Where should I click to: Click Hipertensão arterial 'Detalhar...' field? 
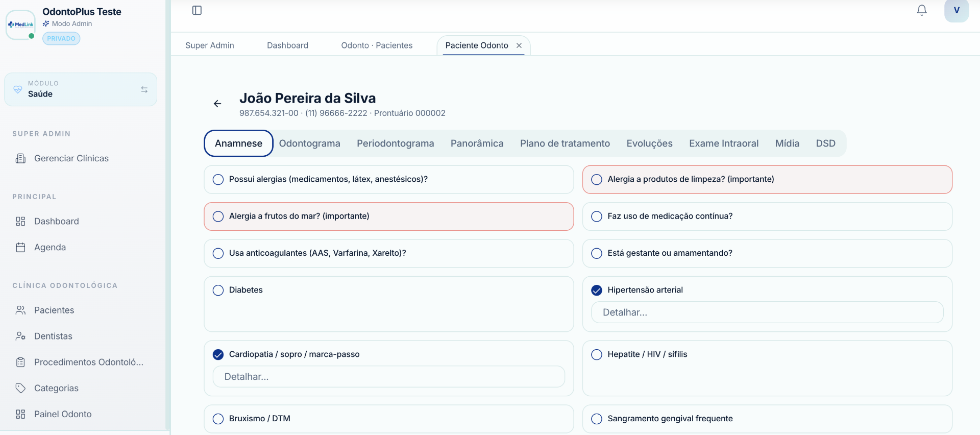click(x=767, y=312)
